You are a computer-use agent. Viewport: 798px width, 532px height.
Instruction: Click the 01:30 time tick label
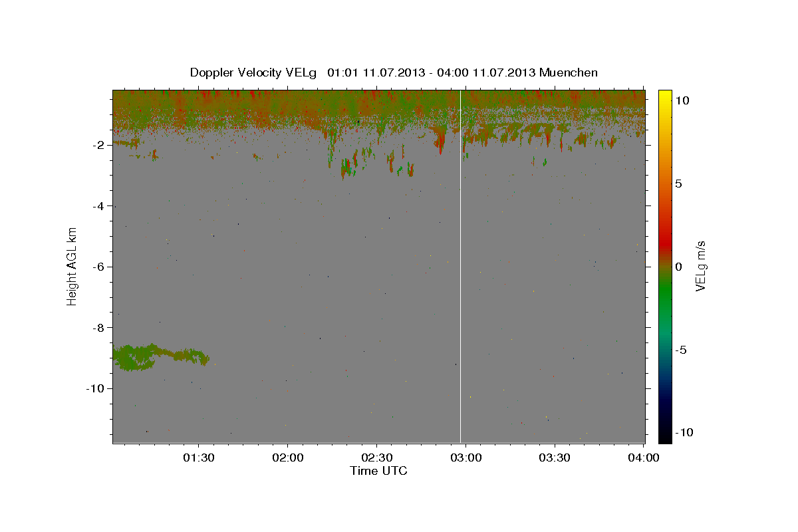(199, 458)
